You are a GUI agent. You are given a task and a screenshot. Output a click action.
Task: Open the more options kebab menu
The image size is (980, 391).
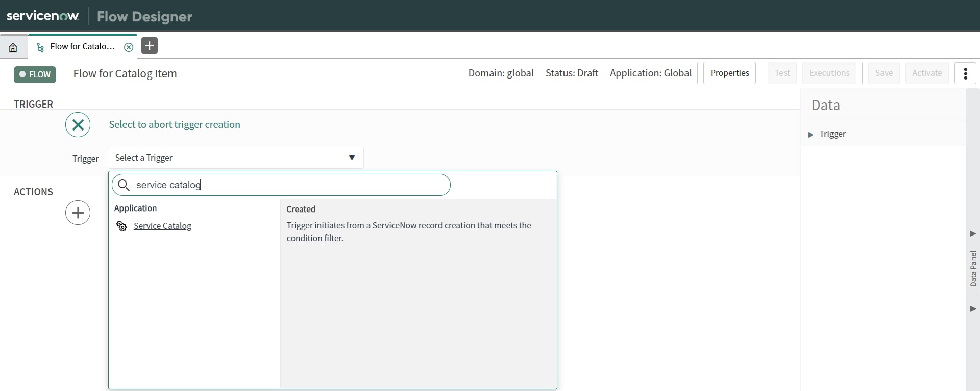pos(965,73)
